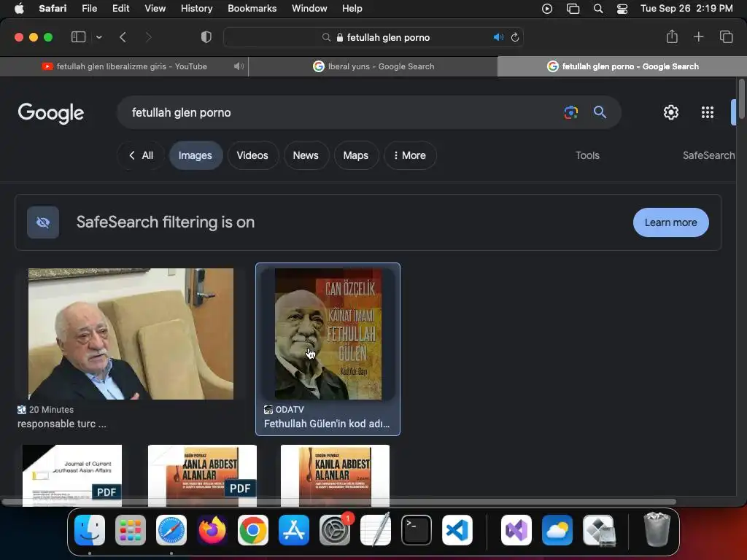The height and width of the screenshot is (560, 747).
Task: Go back to previous page
Action: click(x=123, y=37)
